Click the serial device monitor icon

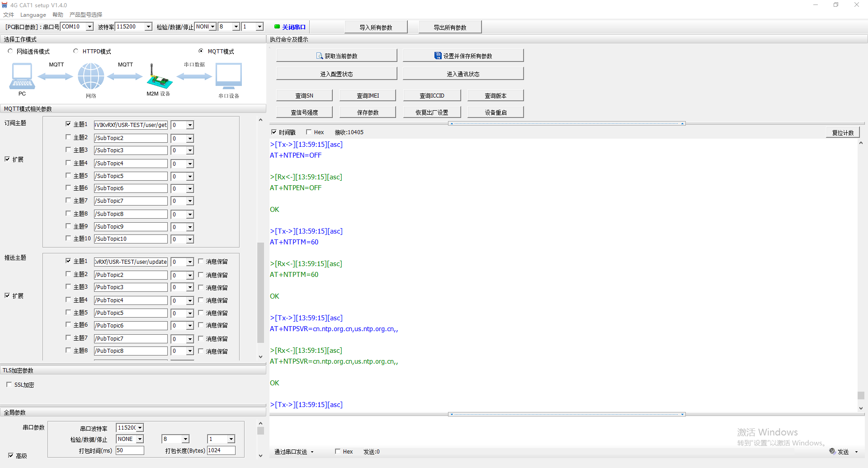pos(228,76)
